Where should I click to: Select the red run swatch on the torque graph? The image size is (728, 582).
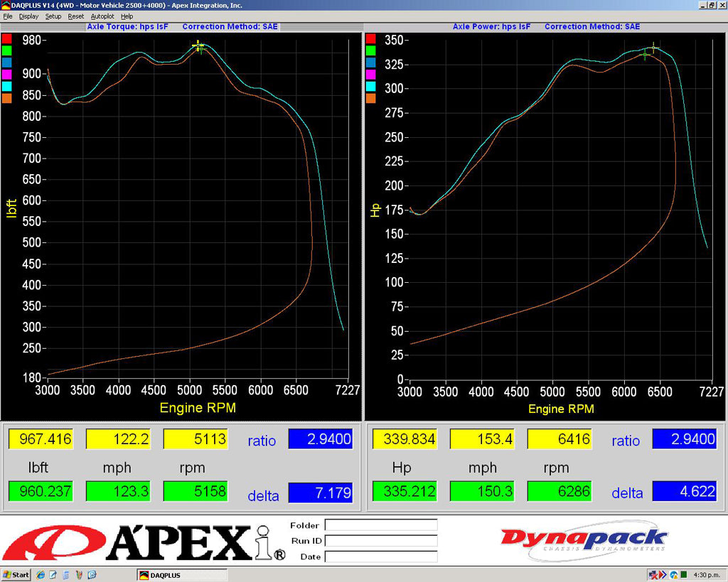7,37
